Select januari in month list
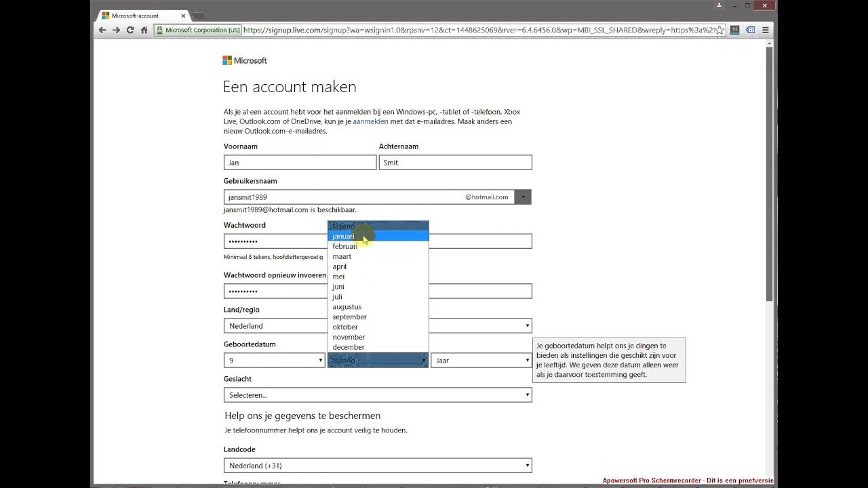This screenshot has width=868, height=488. [x=378, y=236]
